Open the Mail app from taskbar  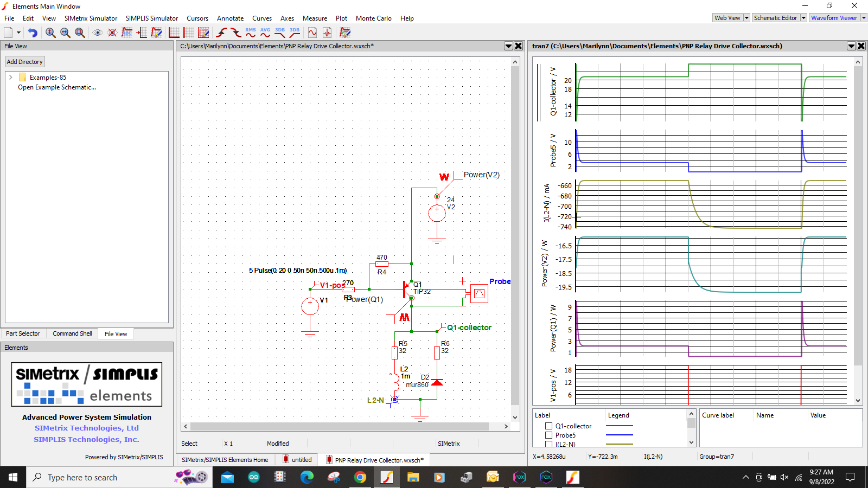coord(227,477)
